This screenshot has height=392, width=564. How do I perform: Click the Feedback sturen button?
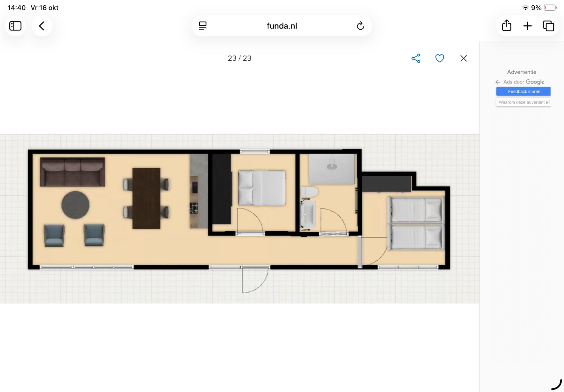(x=523, y=91)
